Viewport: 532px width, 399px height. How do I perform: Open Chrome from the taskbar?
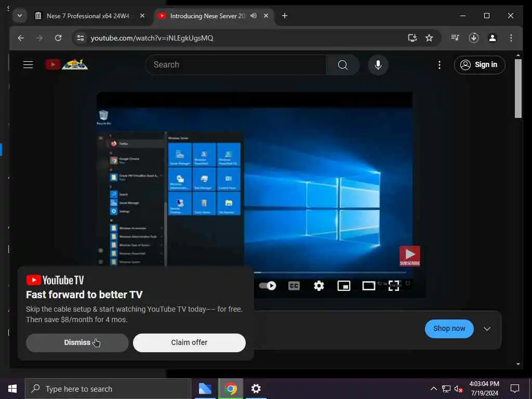pos(231,389)
